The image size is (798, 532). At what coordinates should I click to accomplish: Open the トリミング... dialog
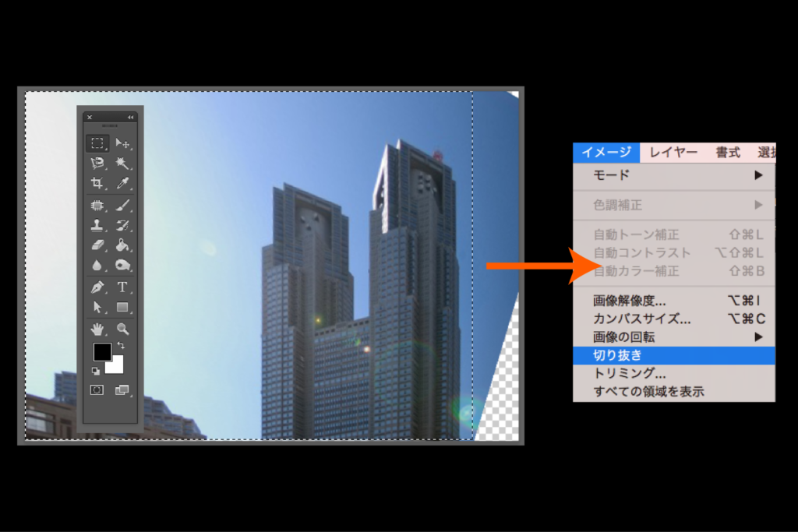[x=674, y=373]
